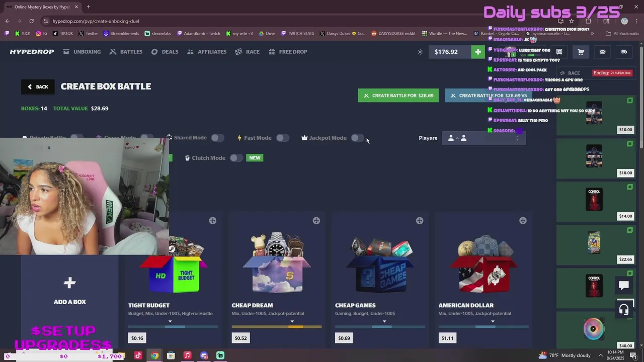This screenshot has width=644, height=362.
Task: Toggle Crazy Mode switch
Action: (x=146, y=137)
